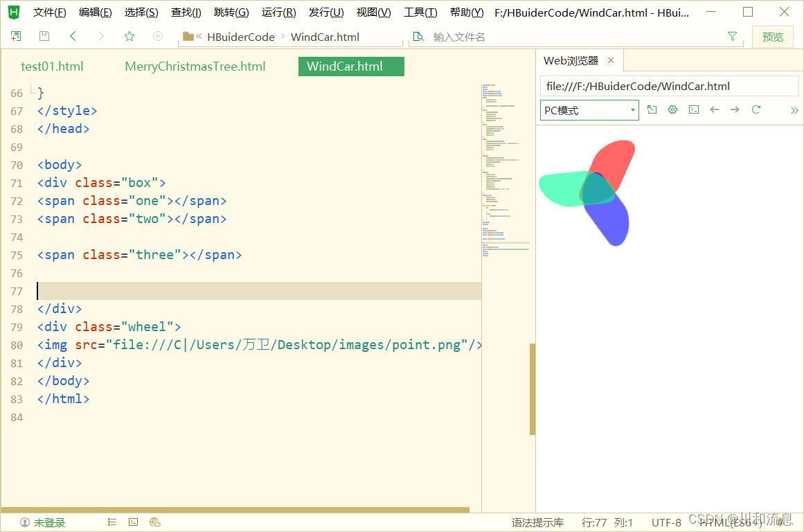Click the 预览 preview button
This screenshot has width=804, height=532.
[x=773, y=37]
